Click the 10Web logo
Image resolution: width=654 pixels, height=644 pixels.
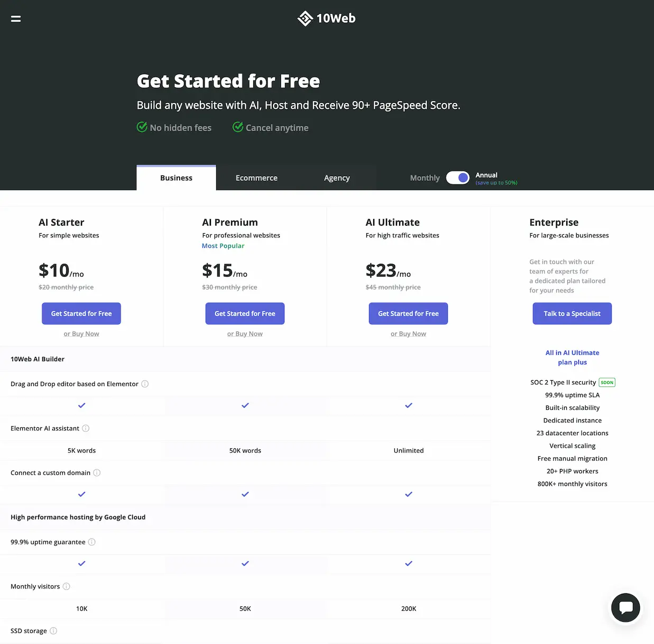click(x=326, y=18)
